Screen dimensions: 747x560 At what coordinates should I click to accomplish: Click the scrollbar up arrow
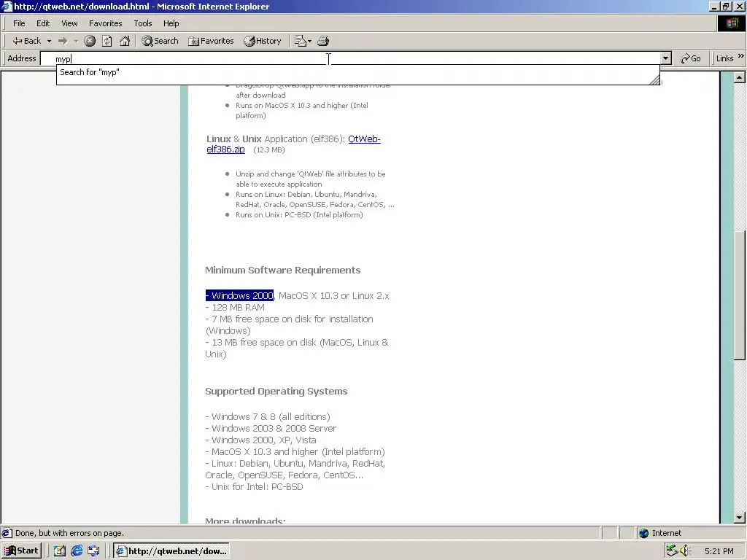[x=740, y=77]
